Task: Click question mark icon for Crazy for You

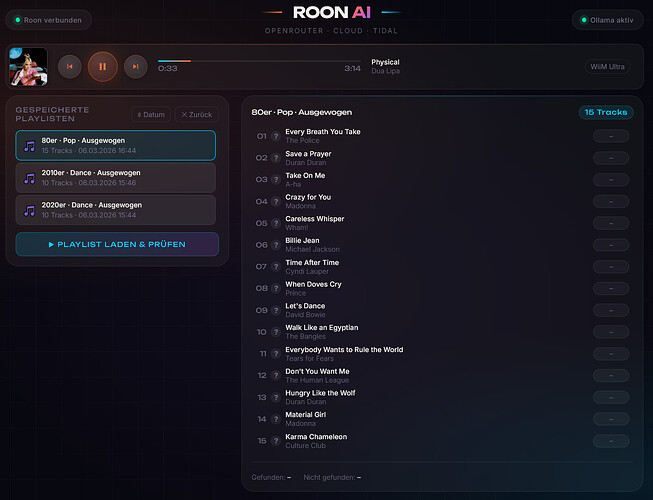Action: point(276,201)
